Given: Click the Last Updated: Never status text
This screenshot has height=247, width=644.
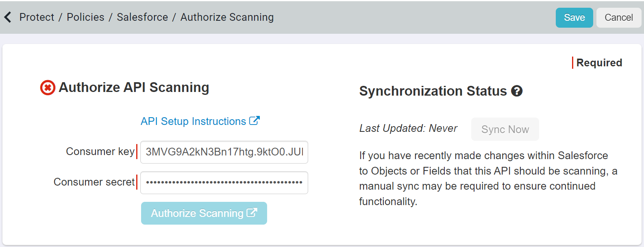Looking at the screenshot, I should (x=408, y=128).
